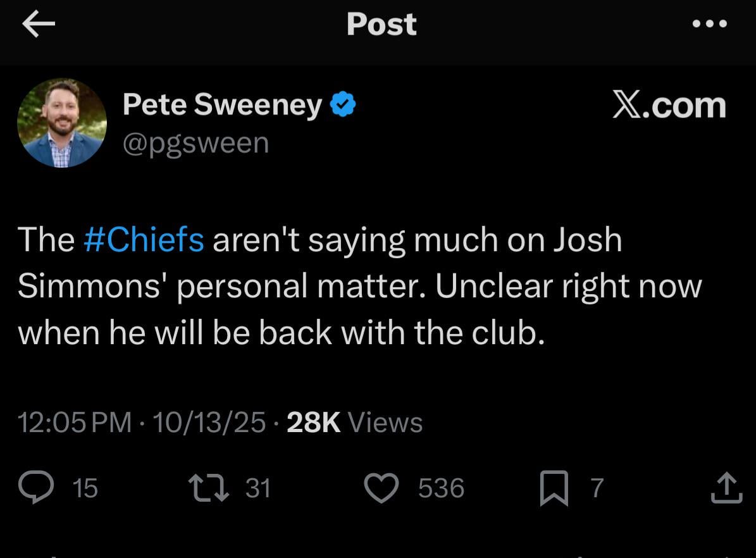Open the three-dot more options menu
The width and height of the screenshot is (756, 558).
[x=710, y=24]
